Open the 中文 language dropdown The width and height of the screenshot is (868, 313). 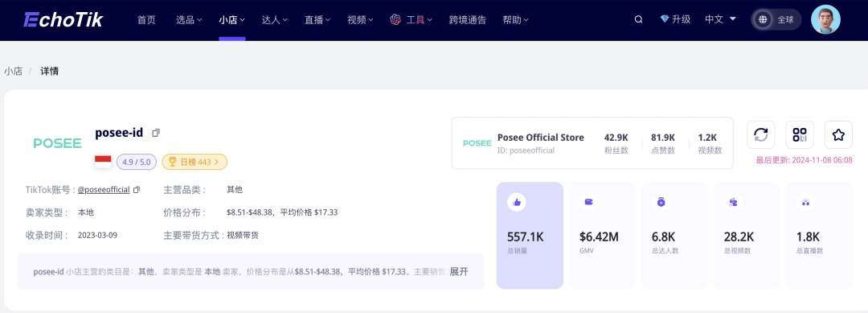click(720, 19)
